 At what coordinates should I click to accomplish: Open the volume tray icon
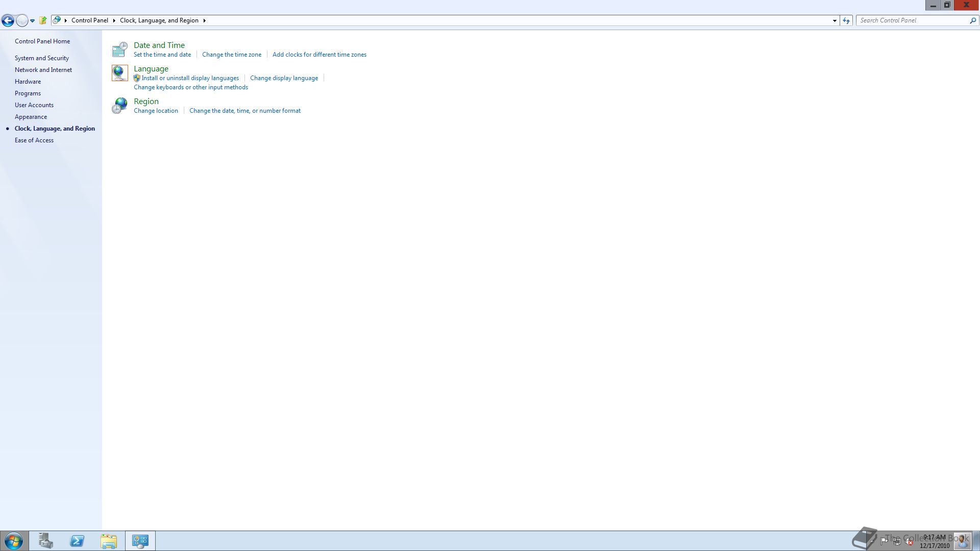pos(909,541)
